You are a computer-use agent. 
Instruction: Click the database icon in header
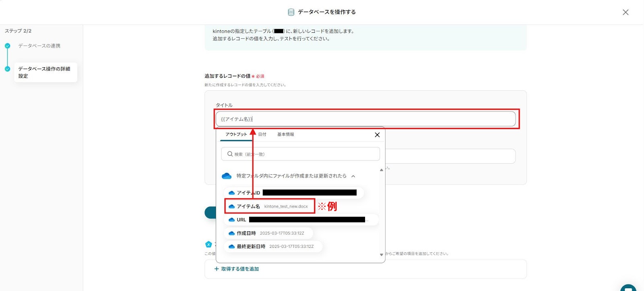tap(291, 12)
